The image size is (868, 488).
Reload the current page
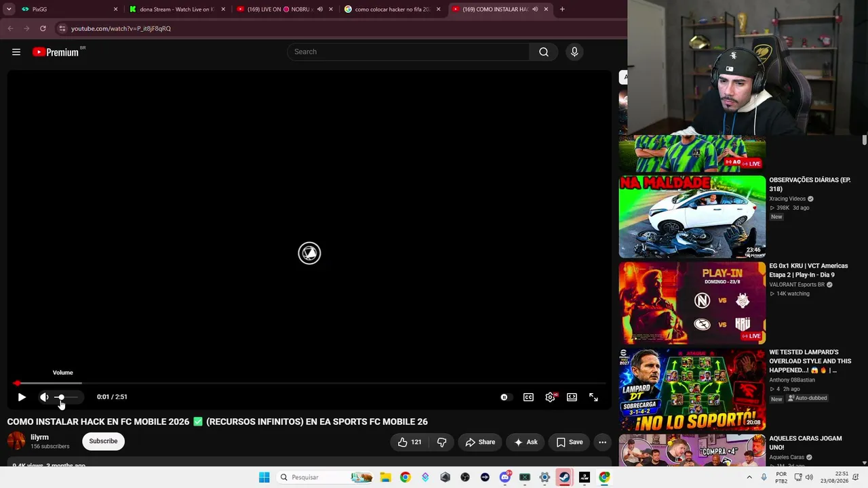[x=43, y=28]
